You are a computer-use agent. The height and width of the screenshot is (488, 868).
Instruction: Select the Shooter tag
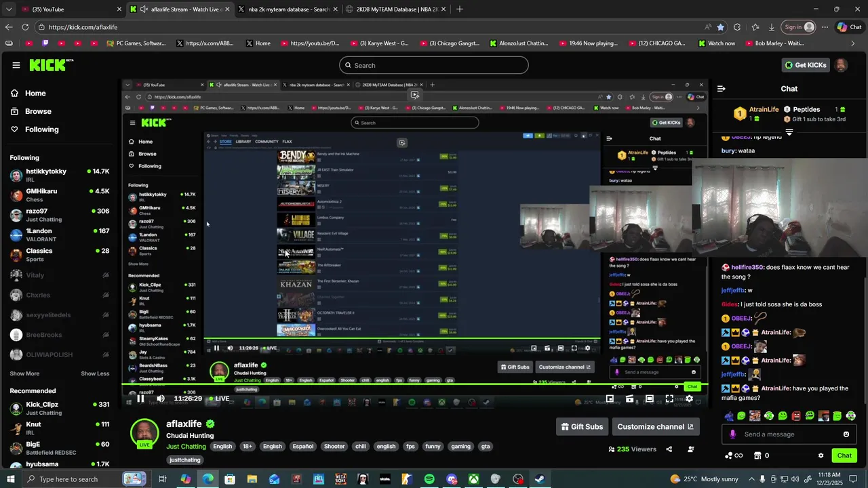point(334,447)
